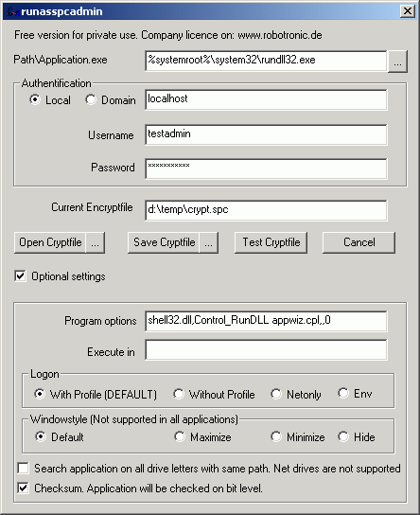Click Test Cryptfile button
The height and width of the screenshot is (515, 420).
[271, 242]
